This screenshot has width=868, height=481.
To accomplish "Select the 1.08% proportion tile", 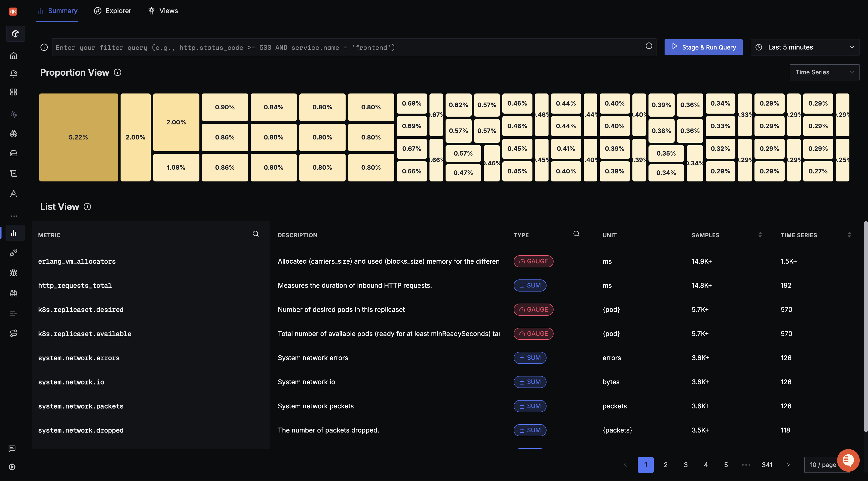I will pyautogui.click(x=176, y=168).
